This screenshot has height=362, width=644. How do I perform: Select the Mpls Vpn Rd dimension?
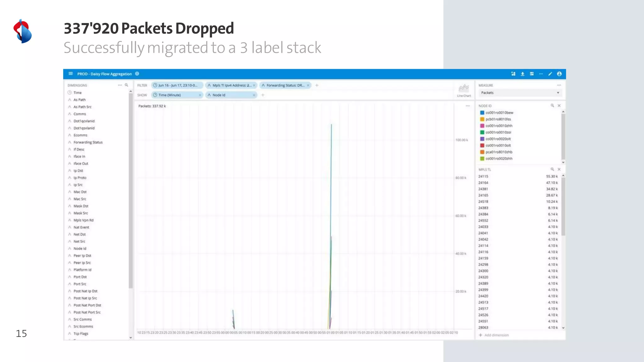click(83, 220)
